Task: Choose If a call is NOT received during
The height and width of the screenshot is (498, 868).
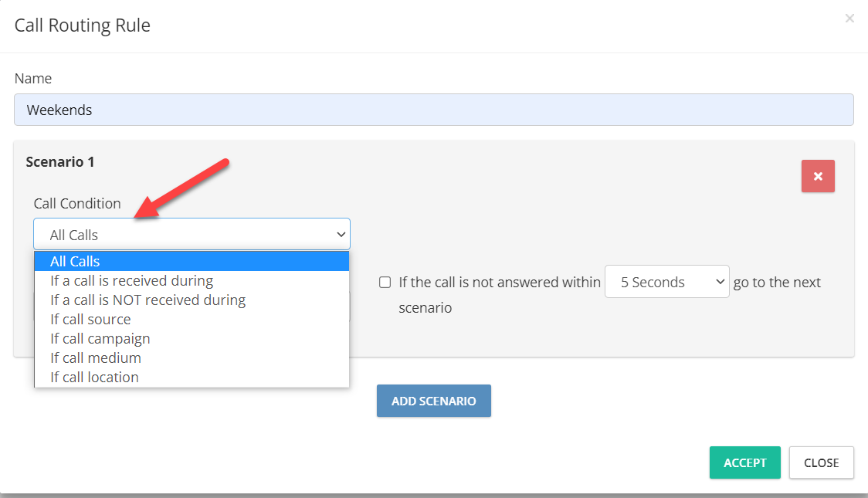Action: click(192, 300)
